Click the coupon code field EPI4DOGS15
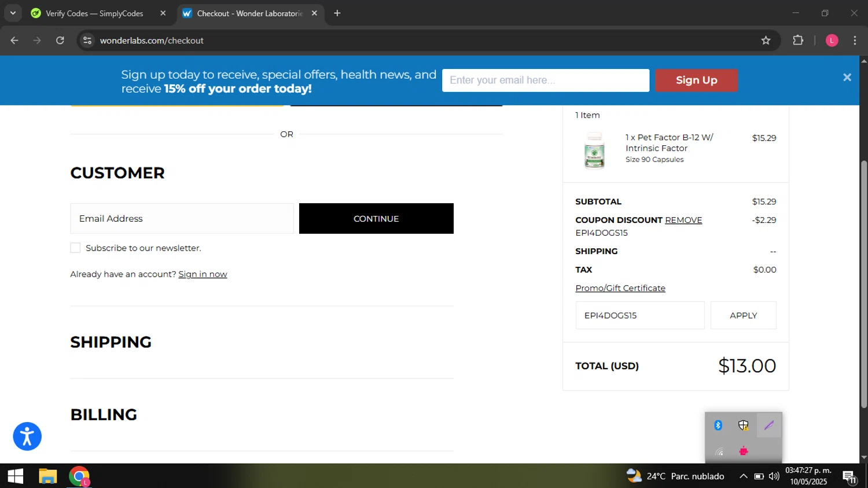The height and width of the screenshot is (488, 868). tap(640, 315)
